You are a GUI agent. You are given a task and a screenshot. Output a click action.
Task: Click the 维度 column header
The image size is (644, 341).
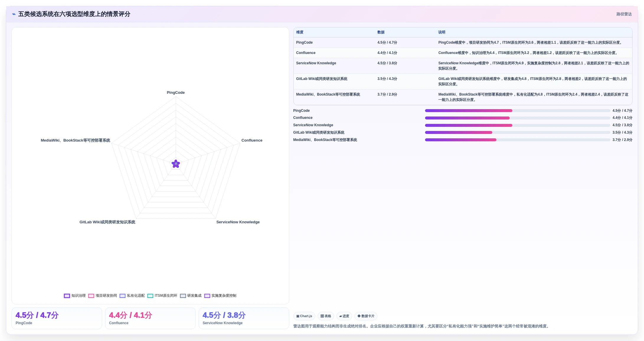300,32
